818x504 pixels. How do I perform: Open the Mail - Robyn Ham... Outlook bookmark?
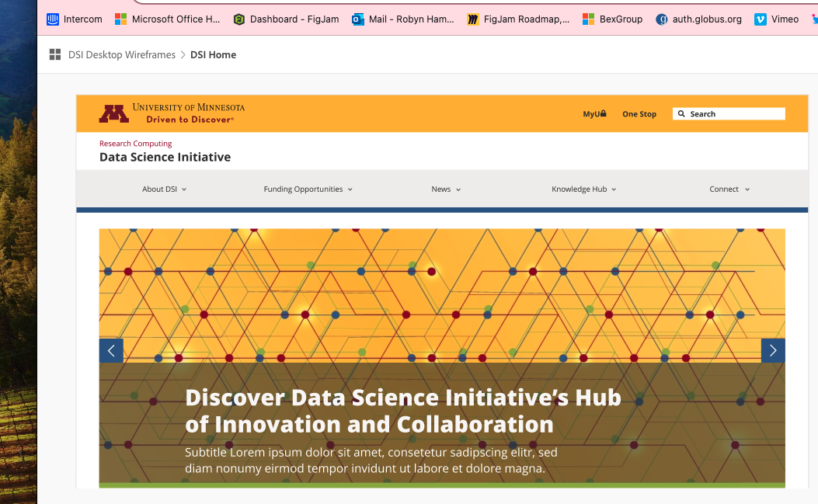click(x=403, y=19)
